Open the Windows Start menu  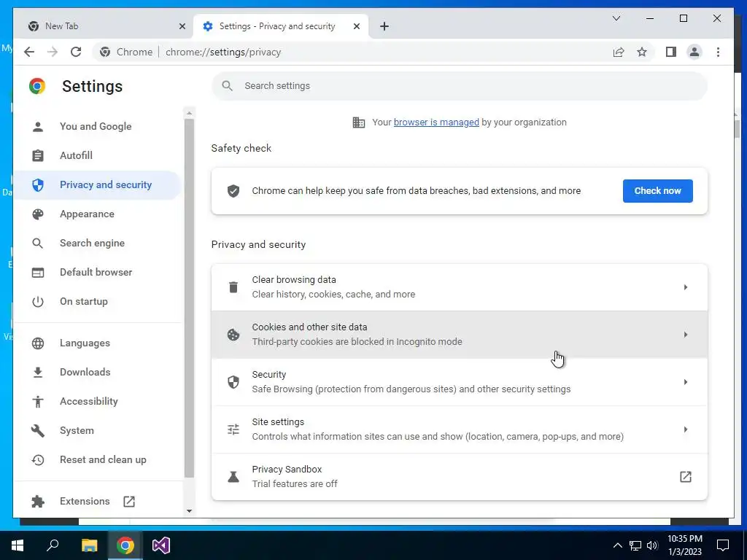[x=18, y=545]
